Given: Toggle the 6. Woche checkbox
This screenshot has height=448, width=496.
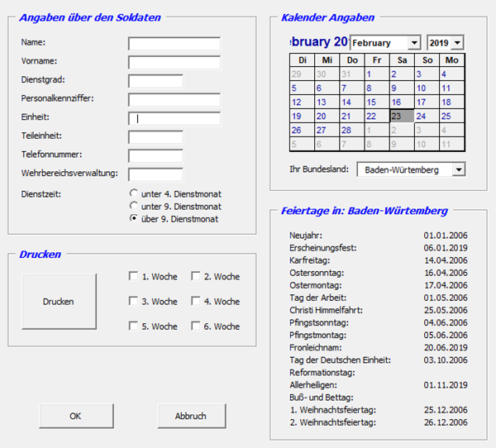Looking at the screenshot, I should (197, 326).
